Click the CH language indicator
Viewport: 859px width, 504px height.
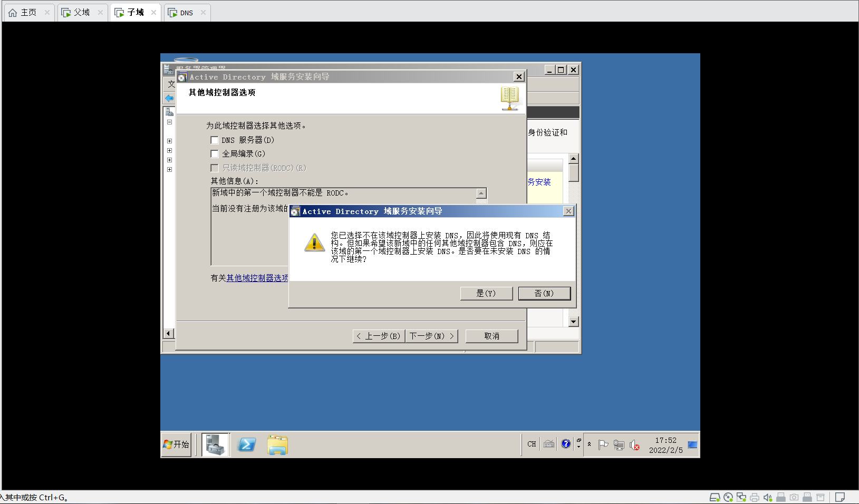point(532,444)
